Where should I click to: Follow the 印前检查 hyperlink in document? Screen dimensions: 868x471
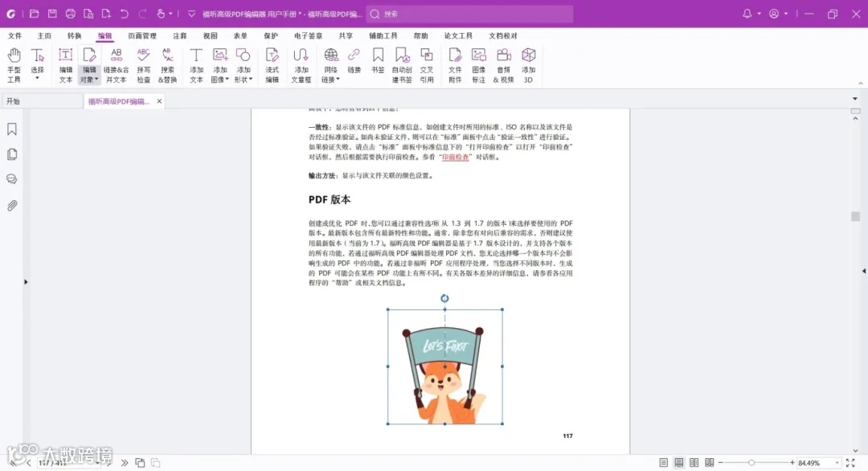[x=455, y=158]
